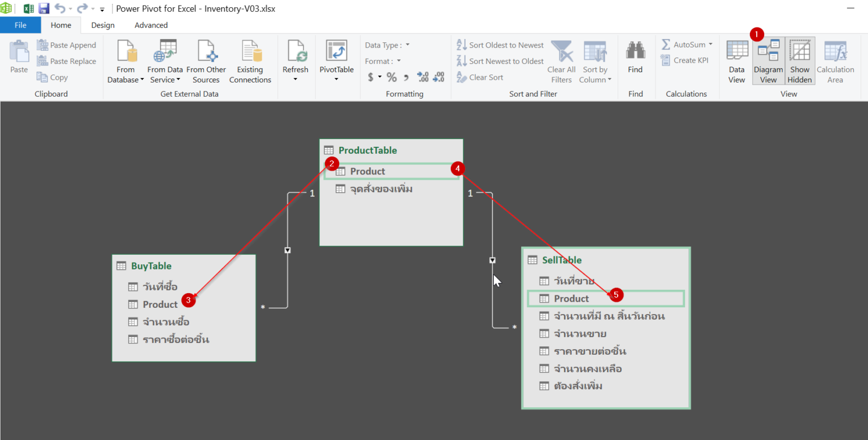Apply AutoSum
Screen dimensions: 868x440
pos(687,44)
